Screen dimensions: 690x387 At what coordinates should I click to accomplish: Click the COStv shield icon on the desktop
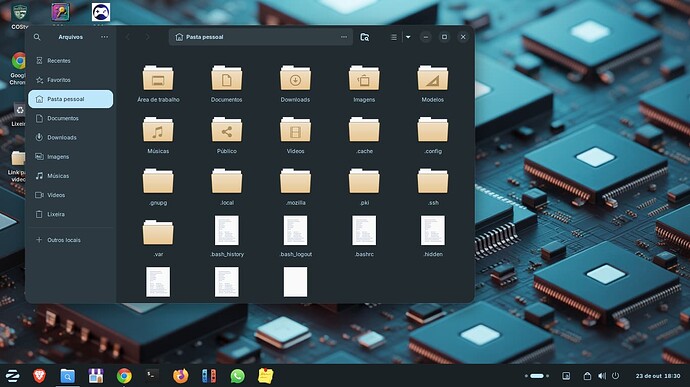(19, 12)
